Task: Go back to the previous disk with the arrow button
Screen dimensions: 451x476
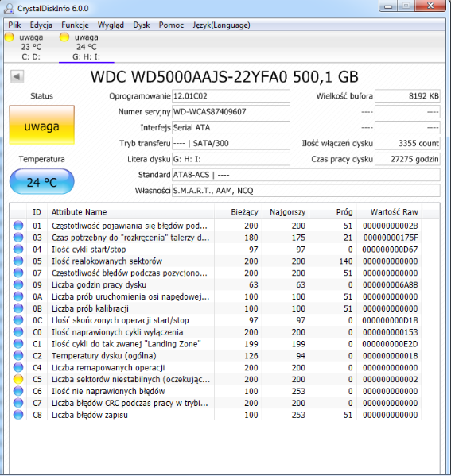Action: tap(17, 76)
